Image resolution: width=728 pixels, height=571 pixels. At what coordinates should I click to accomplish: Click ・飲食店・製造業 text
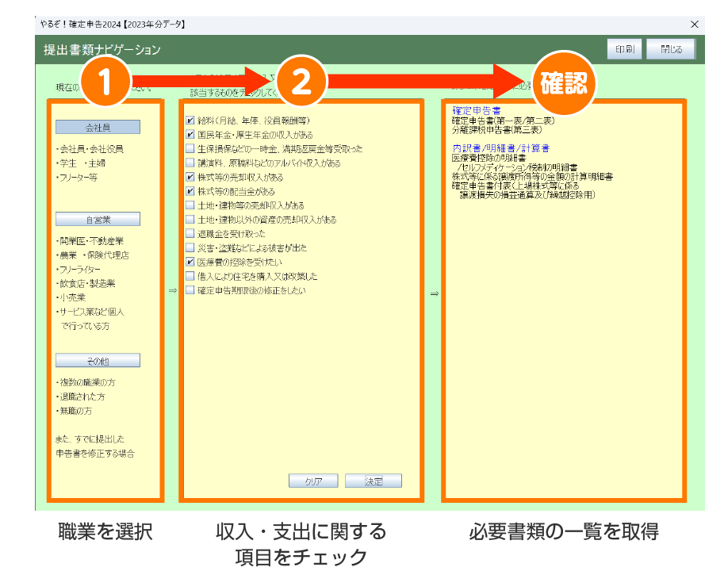pos(86,283)
